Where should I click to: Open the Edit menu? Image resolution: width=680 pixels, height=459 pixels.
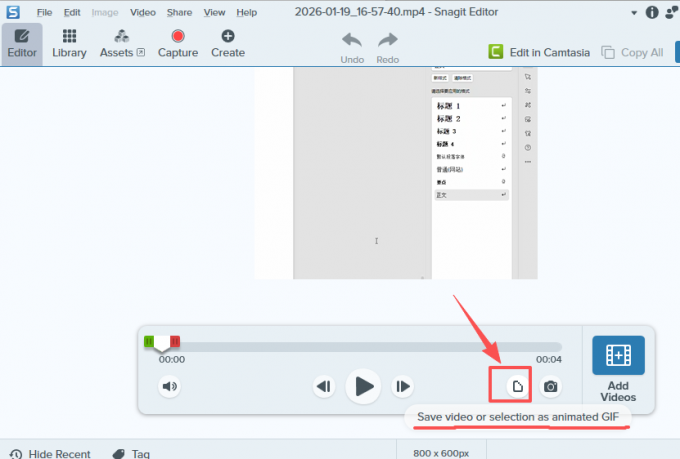click(72, 13)
